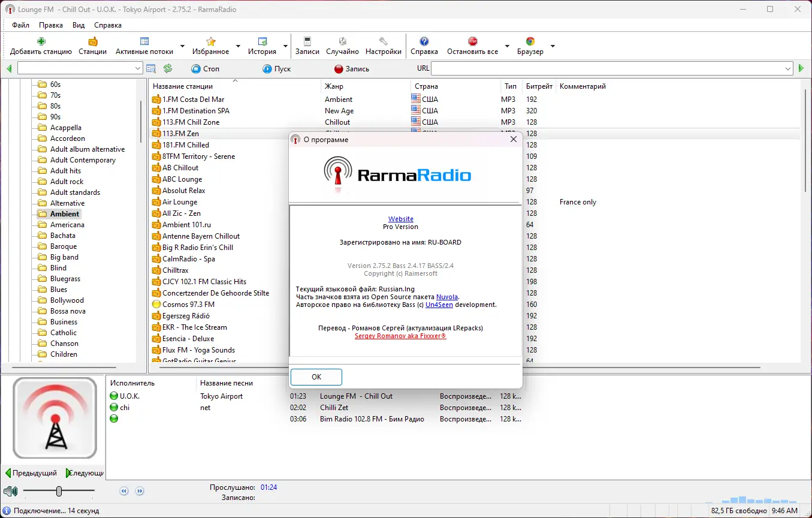
Task: Click the blue forward icon near the volume slider
Action: tap(140, 491)
